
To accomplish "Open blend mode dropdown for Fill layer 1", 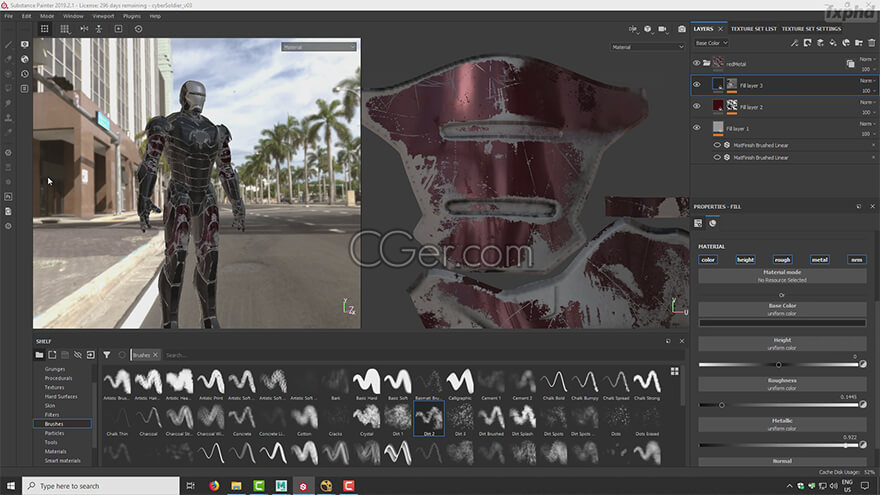I will tap(867, 123).
